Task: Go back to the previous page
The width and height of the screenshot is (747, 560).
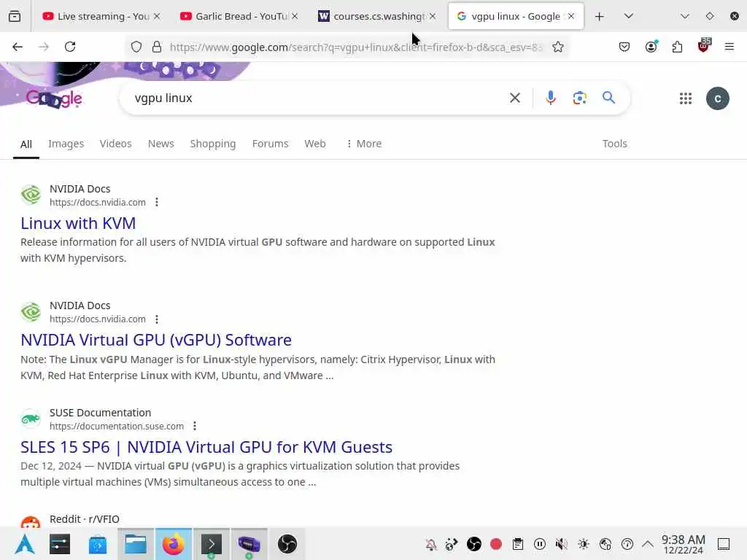Action: [18, 47]
